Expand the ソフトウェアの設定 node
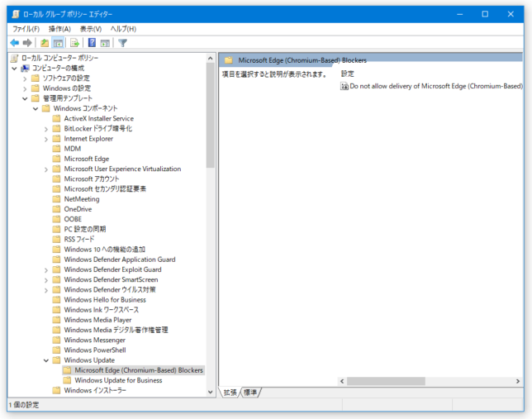 (25, 79)
